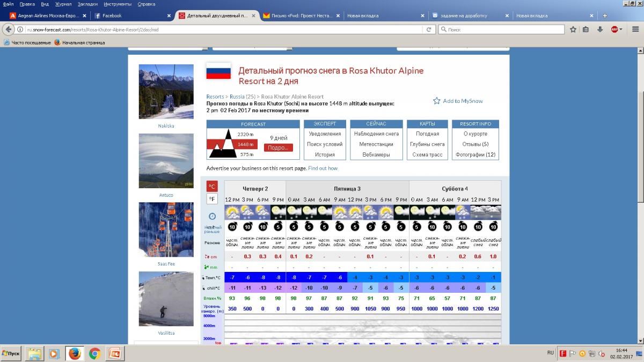Reload the page with the refresh button

click(x=429, y=29)
